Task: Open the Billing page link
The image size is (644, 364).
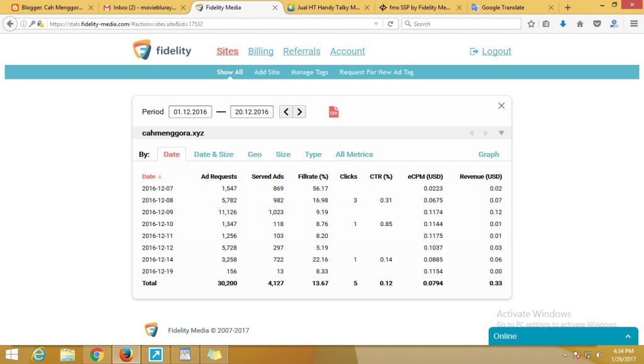Action: click(x=260, y=52)
